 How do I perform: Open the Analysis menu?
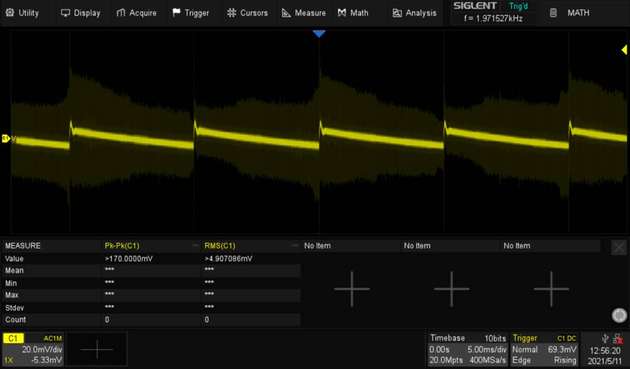(414, 13)
